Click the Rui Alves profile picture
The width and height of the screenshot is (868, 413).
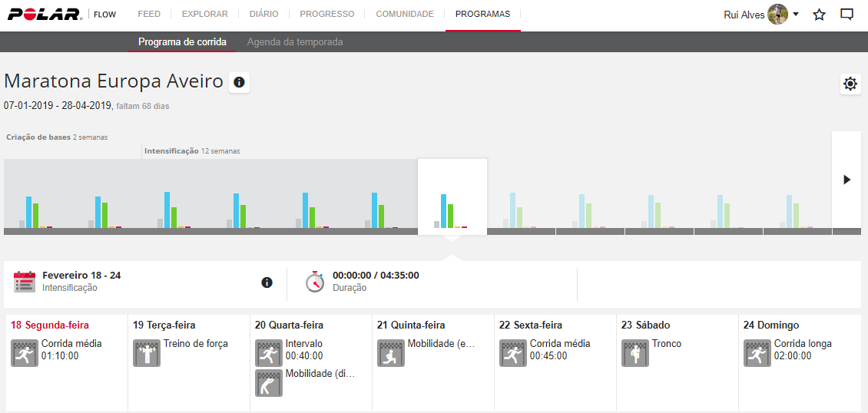(x=777, y=15)
